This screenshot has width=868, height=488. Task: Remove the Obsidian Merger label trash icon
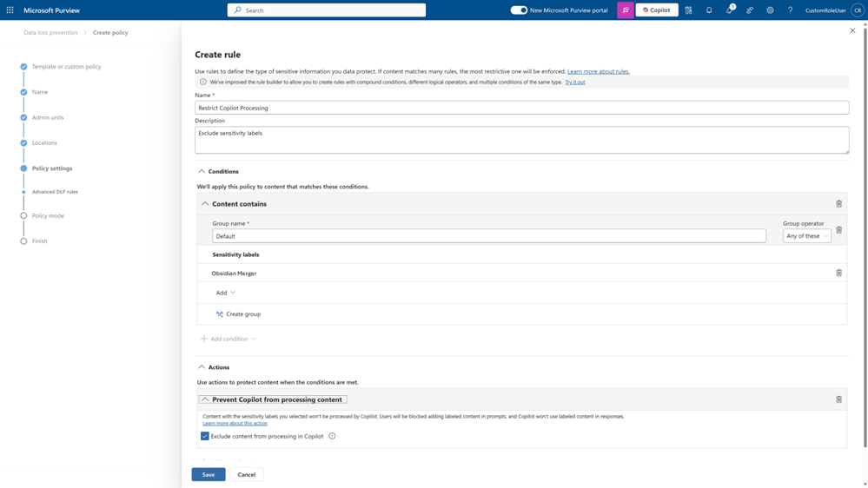tap(838, 273)
